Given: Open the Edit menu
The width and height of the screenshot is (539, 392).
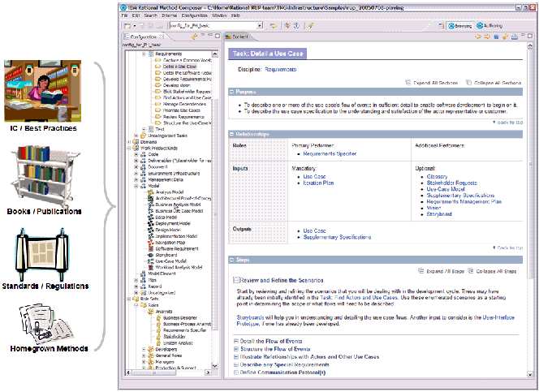Looking at the screenshot, I should [x=136, y=15].
